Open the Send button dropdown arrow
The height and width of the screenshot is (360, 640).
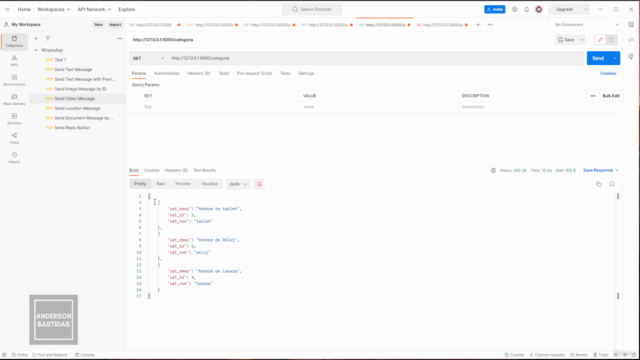(615, 58)
